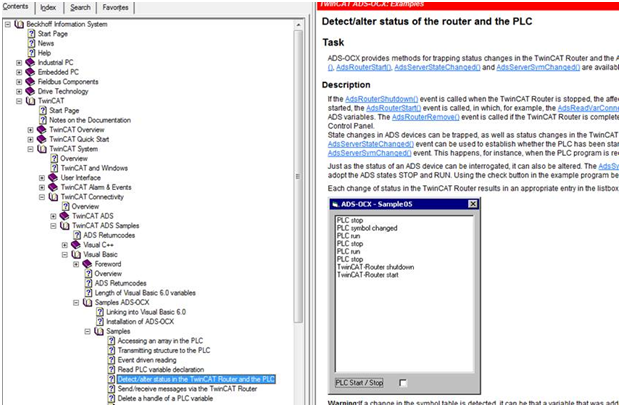This screenshot has width=621, height=407.
Task: Click the Foreword closed book icon
Action: (88, 264)
